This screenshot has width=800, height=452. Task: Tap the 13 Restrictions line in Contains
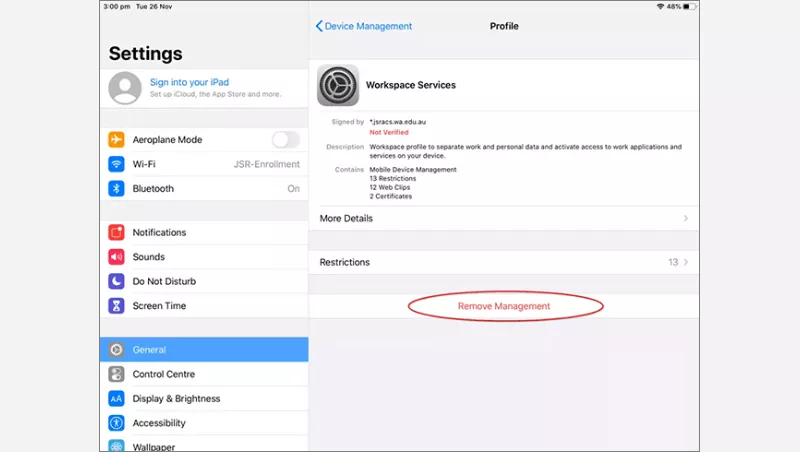[x=393, y=179]
